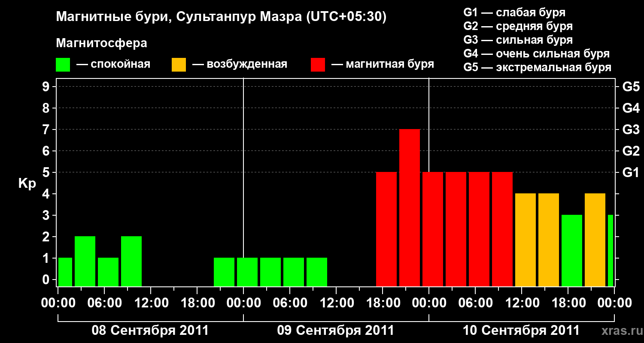Click the 18:00 time label under 09 Сентября
Screen dimensions: 644x343
coord(383,303)
